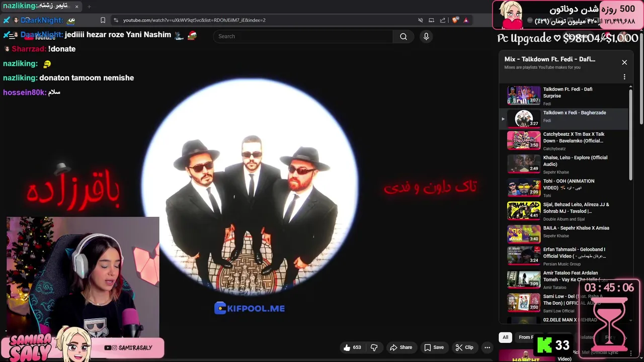Bookmark this page using the bookmark icon

pos(103,20)
